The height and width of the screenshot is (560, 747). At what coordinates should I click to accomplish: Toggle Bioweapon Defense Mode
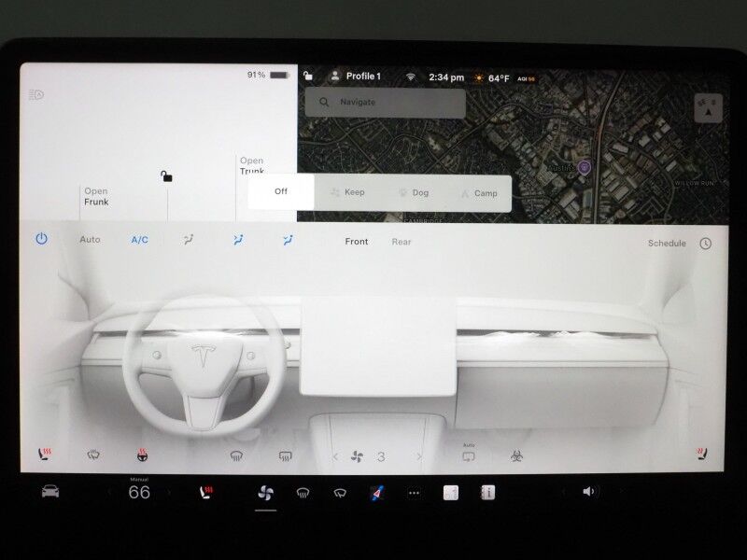pos(515,455)
